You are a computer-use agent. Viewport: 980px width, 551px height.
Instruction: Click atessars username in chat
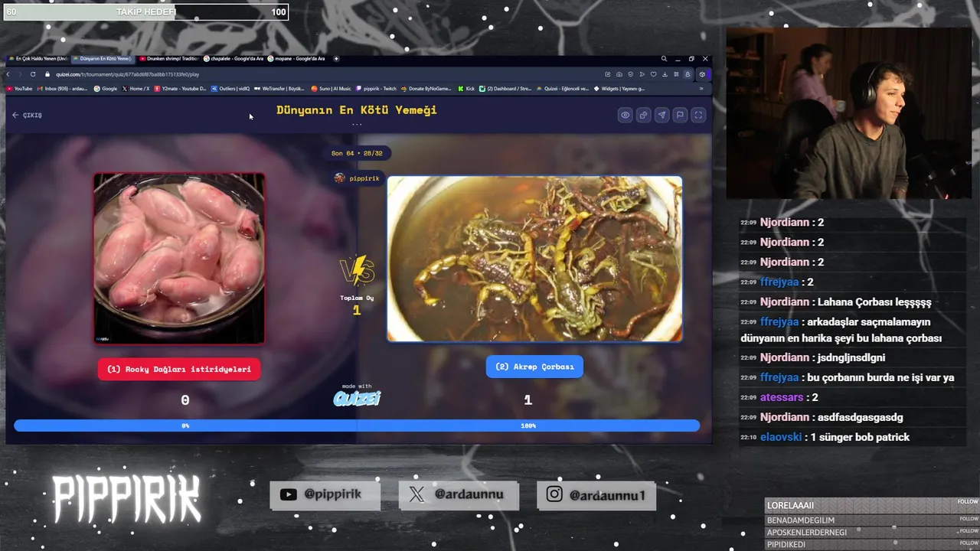(x=782, y=397)
